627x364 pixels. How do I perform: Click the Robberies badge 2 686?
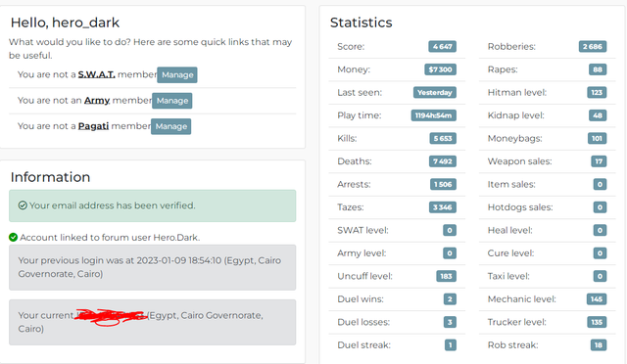[x=593, y=46]
